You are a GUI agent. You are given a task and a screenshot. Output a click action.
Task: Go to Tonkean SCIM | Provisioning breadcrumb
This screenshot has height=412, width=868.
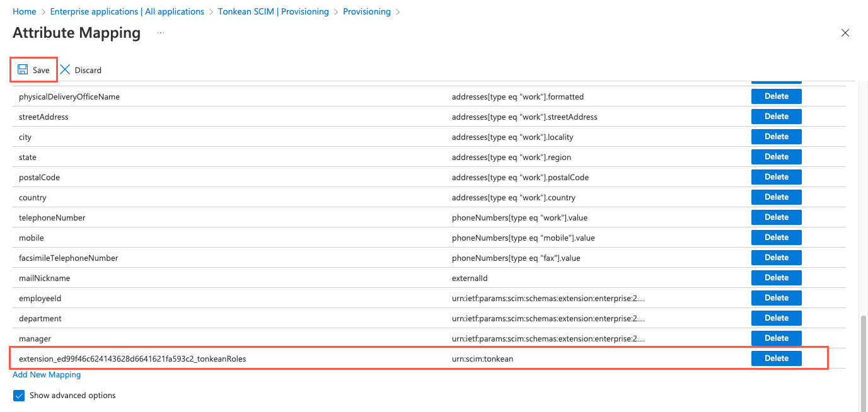273,11
